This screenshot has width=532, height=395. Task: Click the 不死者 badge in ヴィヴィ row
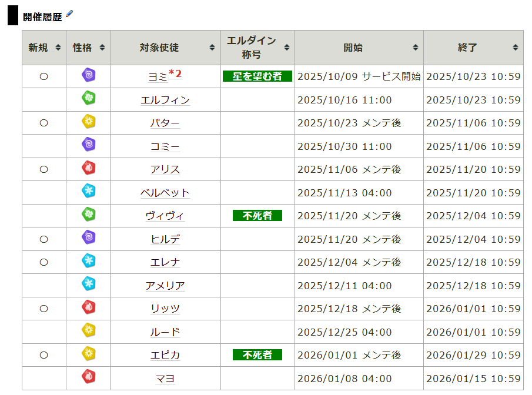(x=257, y=216)
